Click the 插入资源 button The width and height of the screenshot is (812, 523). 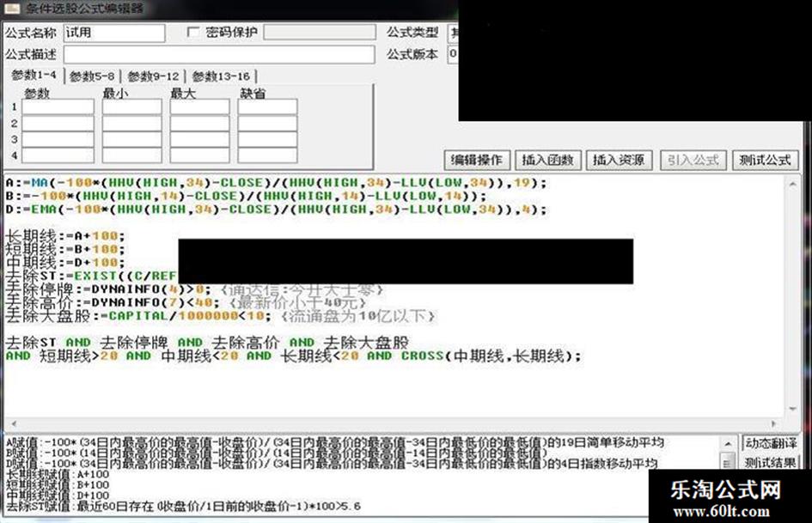click(x=619, y=160)
